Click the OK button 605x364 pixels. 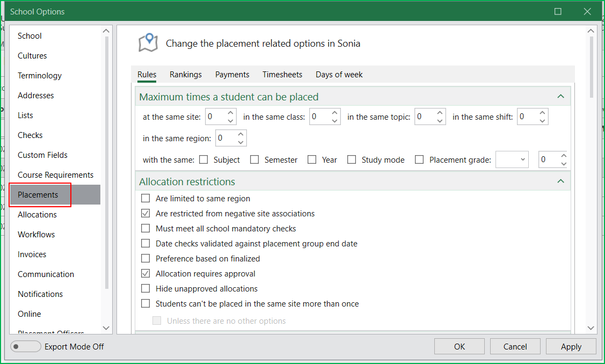(x=460, y=347)
